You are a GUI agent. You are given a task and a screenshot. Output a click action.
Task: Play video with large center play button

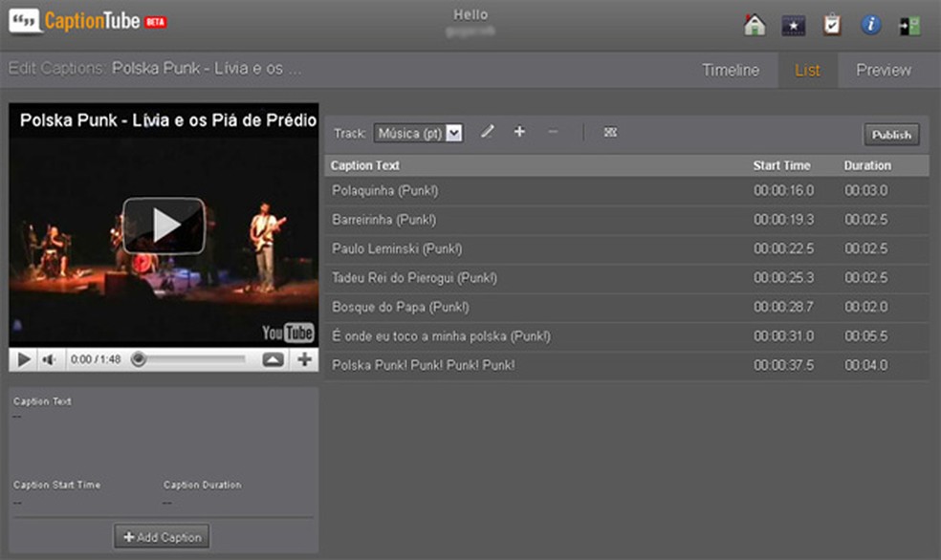[x=164, y=226]
